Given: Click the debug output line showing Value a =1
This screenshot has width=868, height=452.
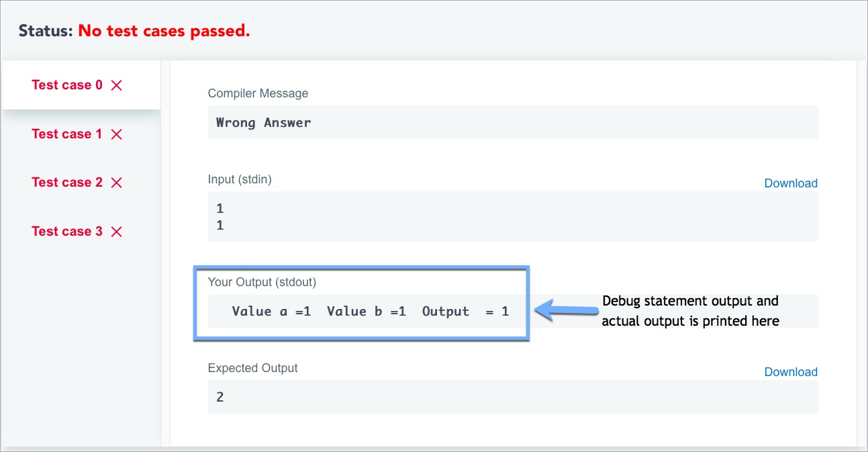Looking at the screenshot, I should (370, 312).
